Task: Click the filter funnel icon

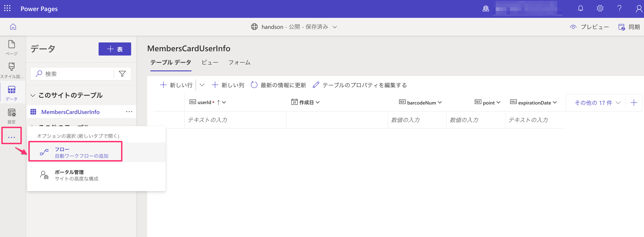Action: [x=122, y=74]
